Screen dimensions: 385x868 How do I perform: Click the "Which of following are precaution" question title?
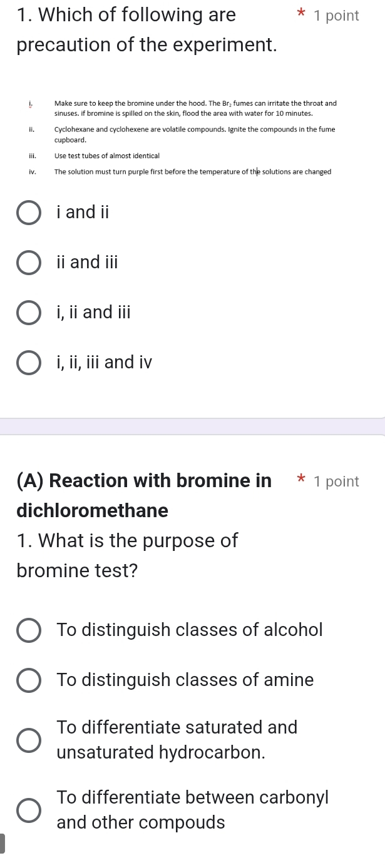pos(147,30)
